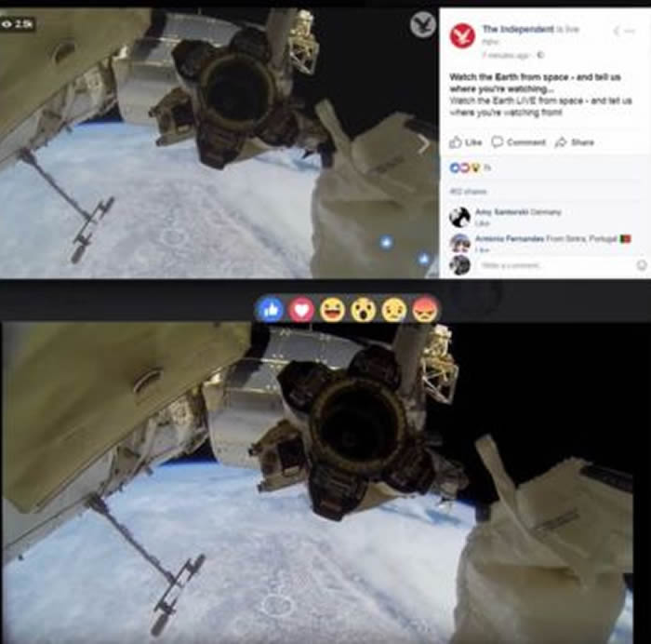The image size is (651, 644).
Task: Select the red heart Love reaction
Action: pyautogui.click(x=301, y=310)
